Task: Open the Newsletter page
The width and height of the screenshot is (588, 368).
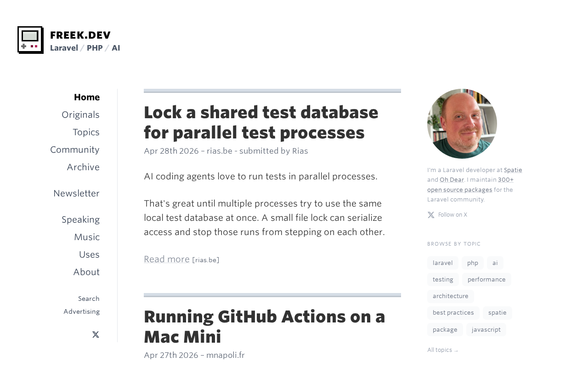Action: click(76, 193)
